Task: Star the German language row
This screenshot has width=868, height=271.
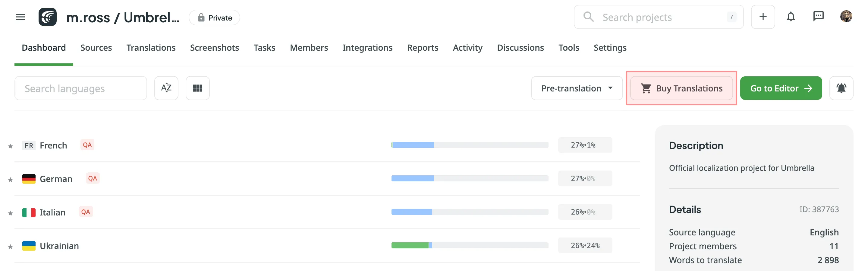Action: (11, 180)
